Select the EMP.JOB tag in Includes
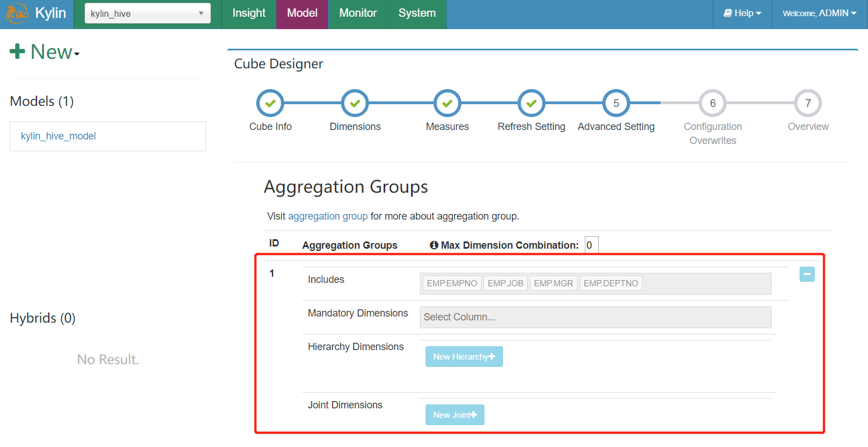The height and width of the screenshot is (447, 868). tap(505, 283)
